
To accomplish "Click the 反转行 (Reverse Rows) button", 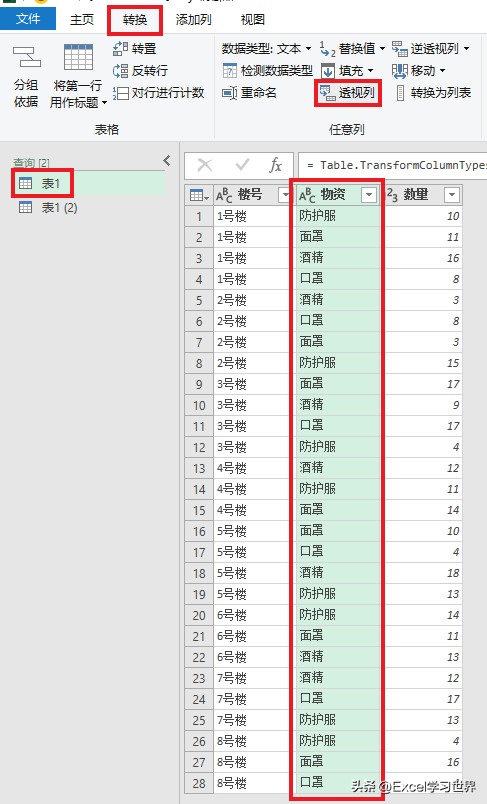I will click(140, 71).
